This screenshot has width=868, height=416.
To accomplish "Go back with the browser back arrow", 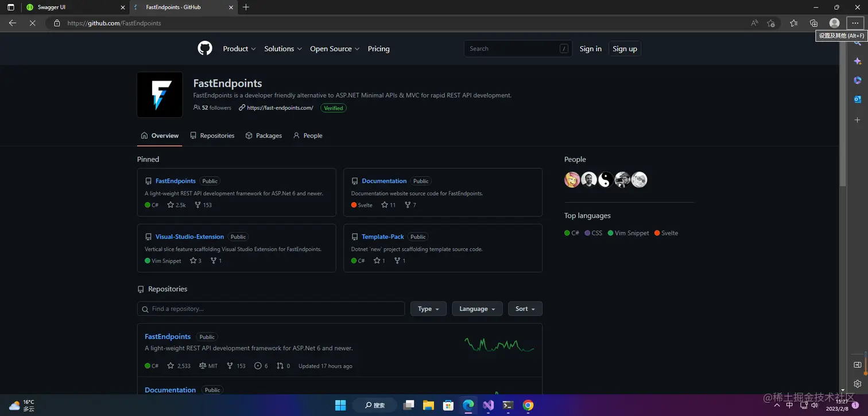I will [x=13, y=23].
